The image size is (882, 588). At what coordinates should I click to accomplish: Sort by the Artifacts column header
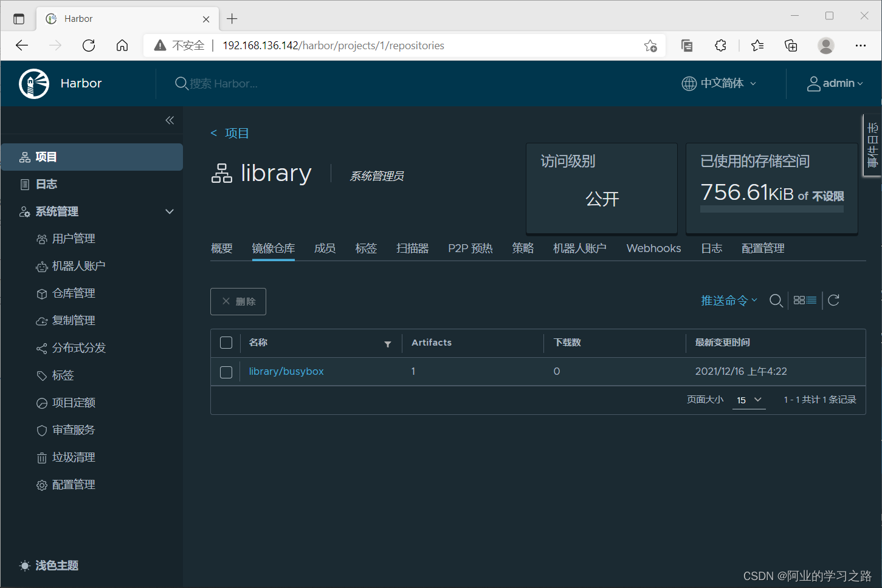tap(432, 343)
